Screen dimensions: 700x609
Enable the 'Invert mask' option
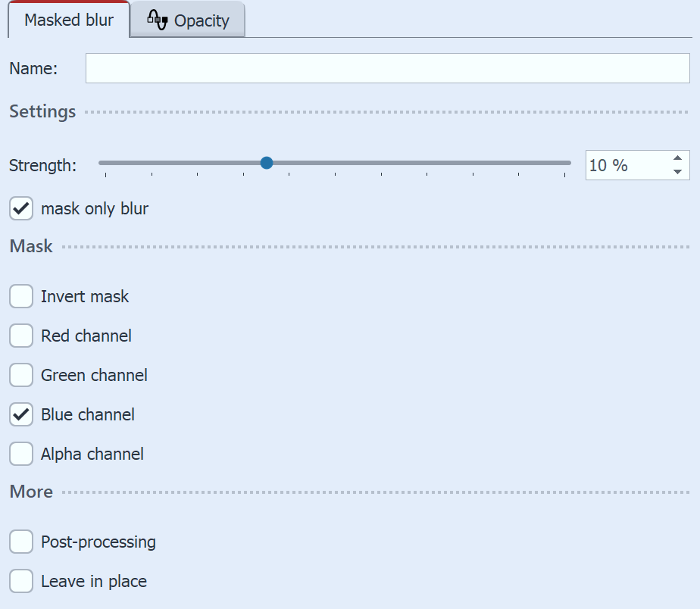[x=20, y=296]
